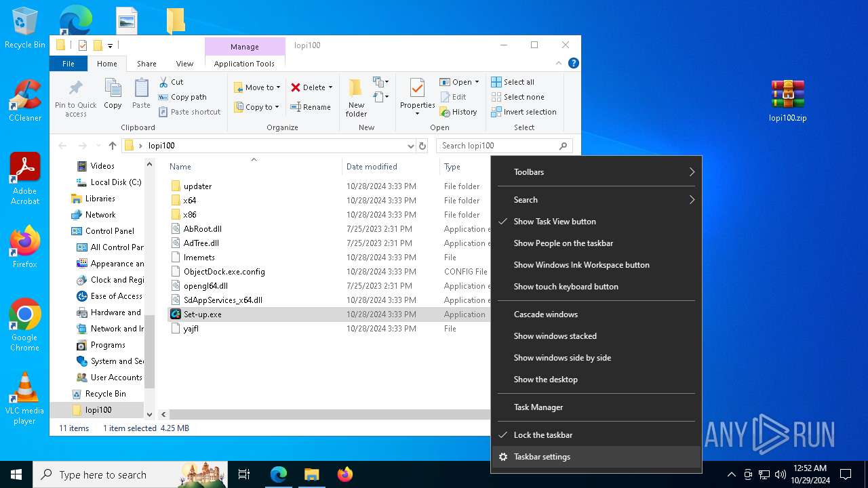
Task: Click Paste shortcut in the ribbon
Action: 189,112
